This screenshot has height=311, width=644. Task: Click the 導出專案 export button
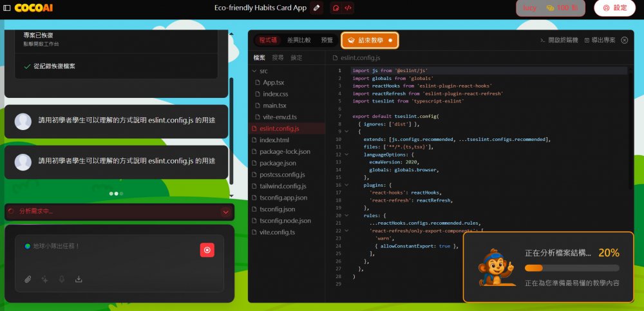600,40
